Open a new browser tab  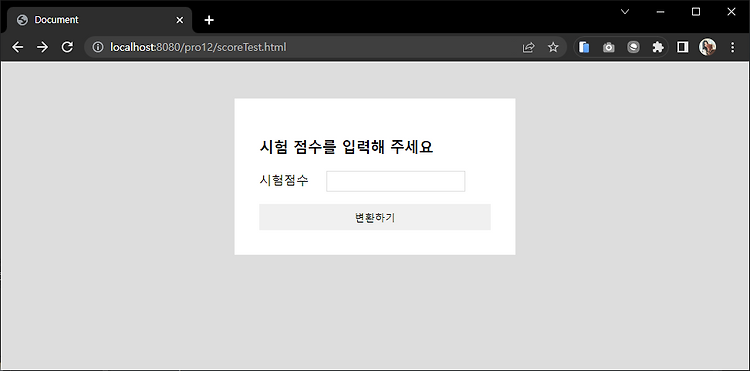[x=209, y=20]
